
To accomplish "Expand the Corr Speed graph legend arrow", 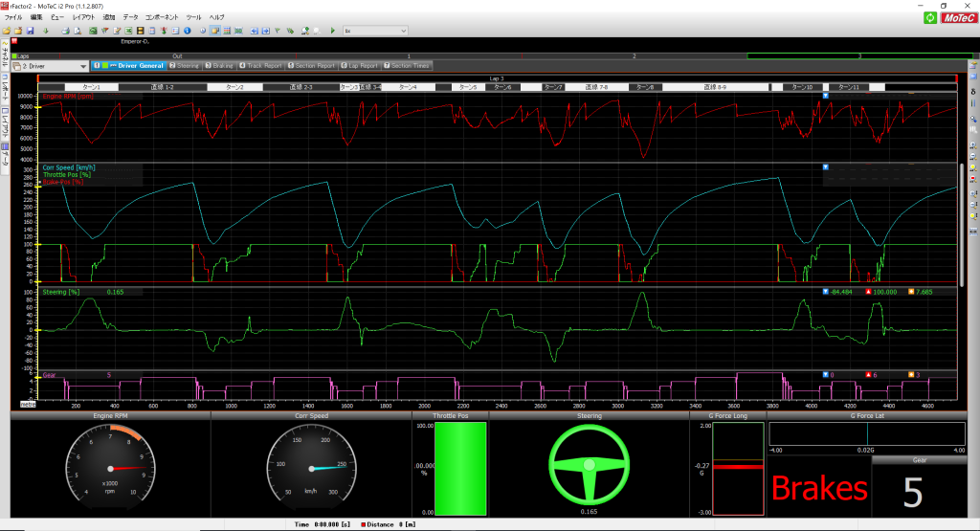I will click(x=826, y=166).
